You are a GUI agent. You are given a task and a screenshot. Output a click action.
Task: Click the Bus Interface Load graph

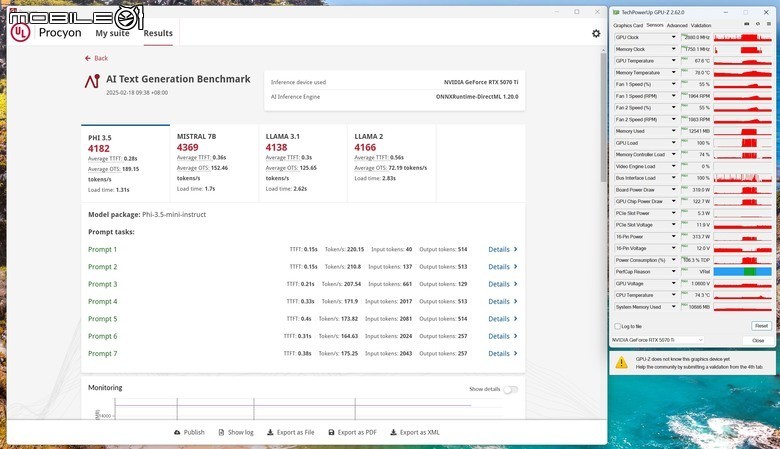coord(743,178)
